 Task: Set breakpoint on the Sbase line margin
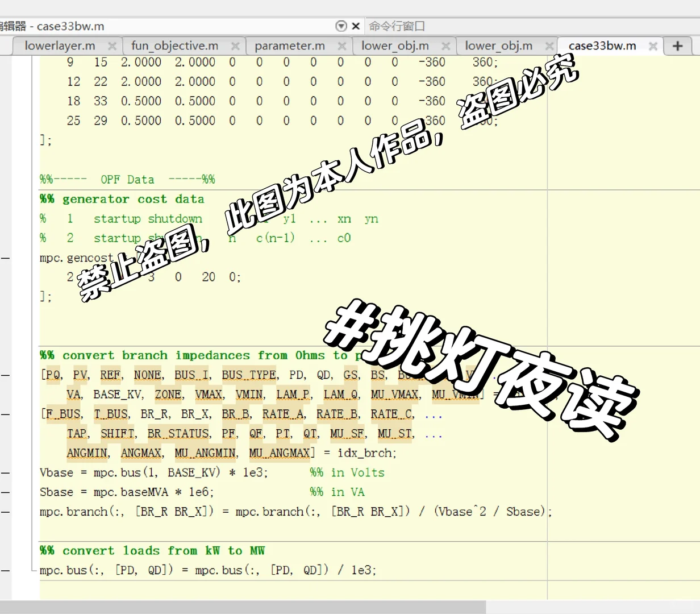pos(5,492)
